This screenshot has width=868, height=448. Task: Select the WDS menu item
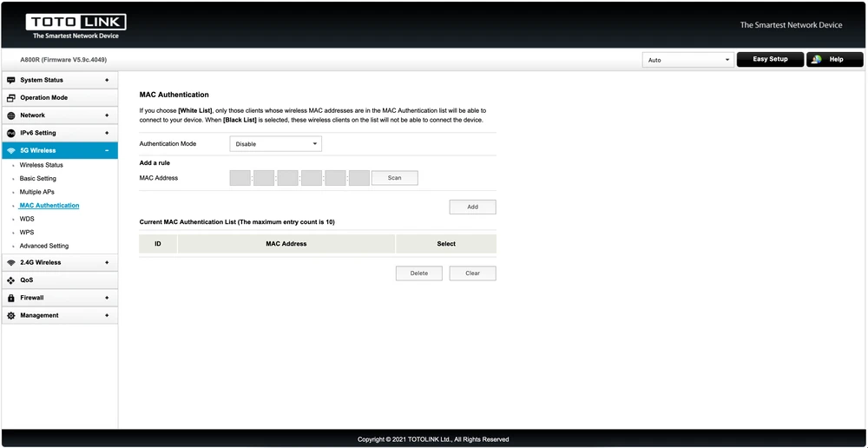pos(27,219)
